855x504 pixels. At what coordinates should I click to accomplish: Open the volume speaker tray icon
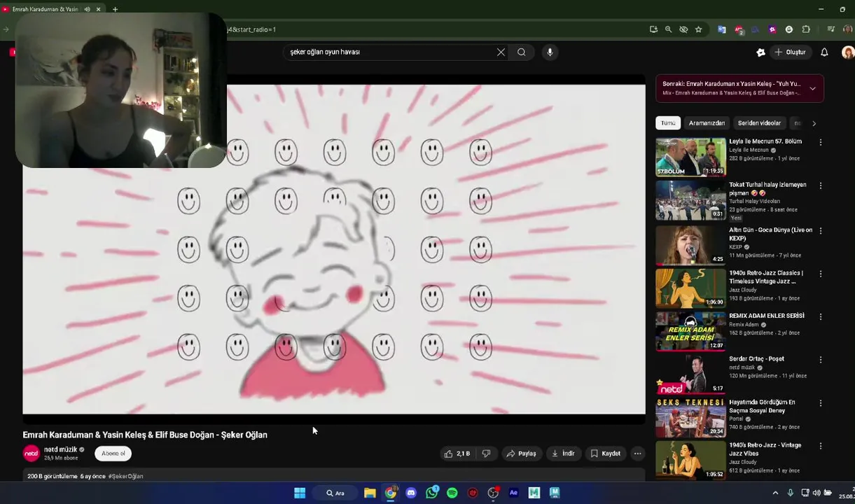point(816,493)
